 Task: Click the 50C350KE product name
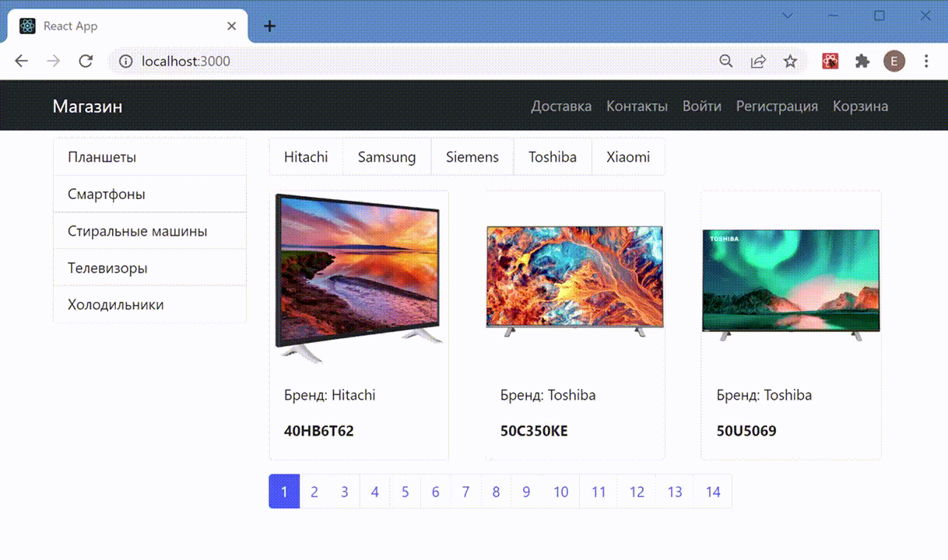pos(534,431)
